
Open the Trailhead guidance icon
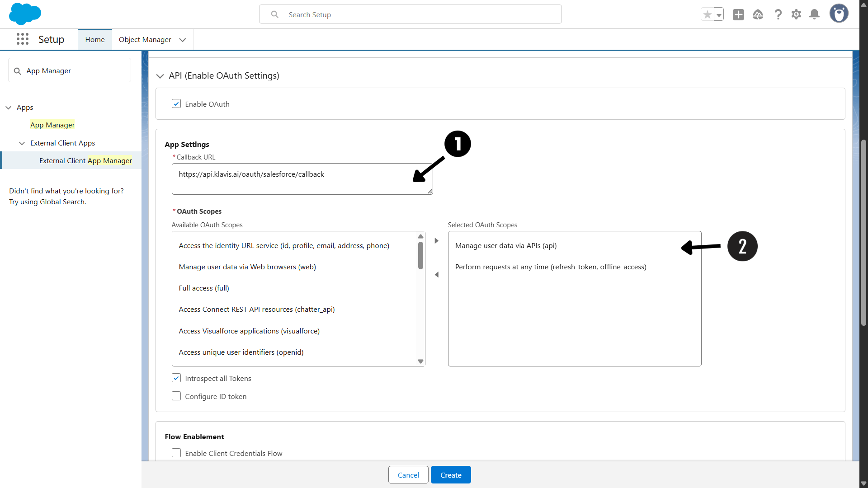(x=758, y=14)
